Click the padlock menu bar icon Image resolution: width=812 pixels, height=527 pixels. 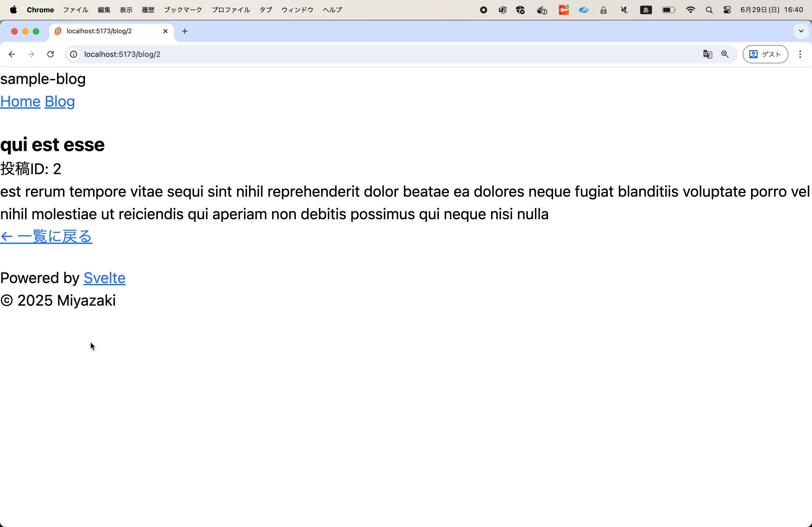coord(603,10)
